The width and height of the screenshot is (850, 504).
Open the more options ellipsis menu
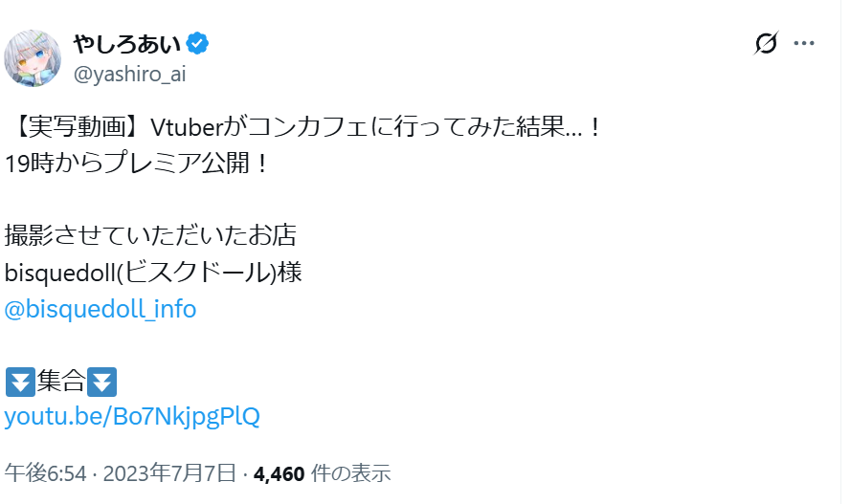coord(805,43)
